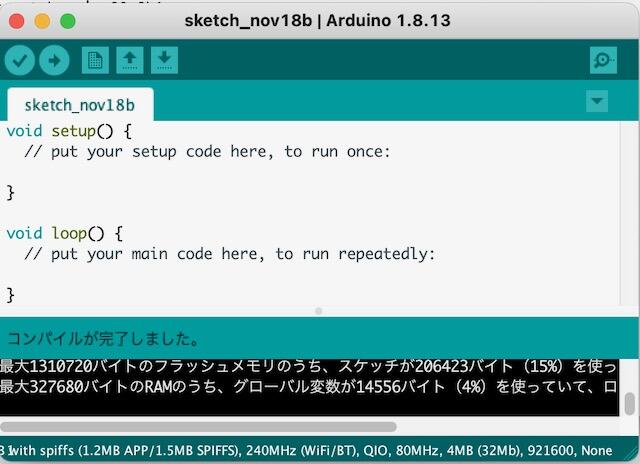This screenshot has height=464, width=640.
Task: Create a new sketch with New icon
Action: 95,60
